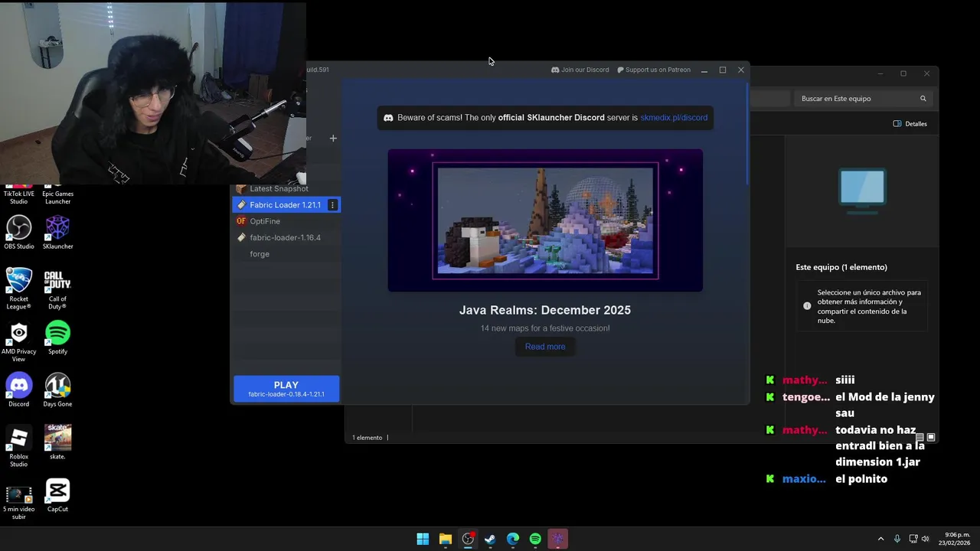Screen dimensions: 980x551
Task: Click the Discord logo in scam warning banner
Action: (x=388, y=118)
